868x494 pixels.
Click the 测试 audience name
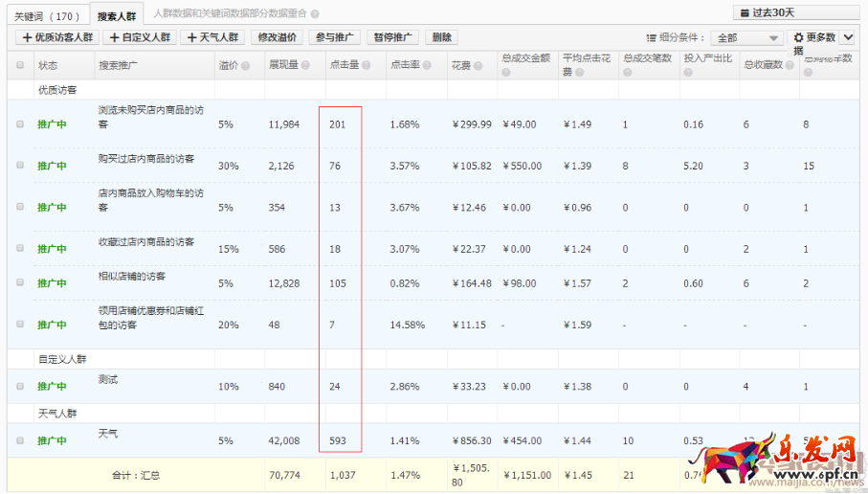tap(108, 379)
